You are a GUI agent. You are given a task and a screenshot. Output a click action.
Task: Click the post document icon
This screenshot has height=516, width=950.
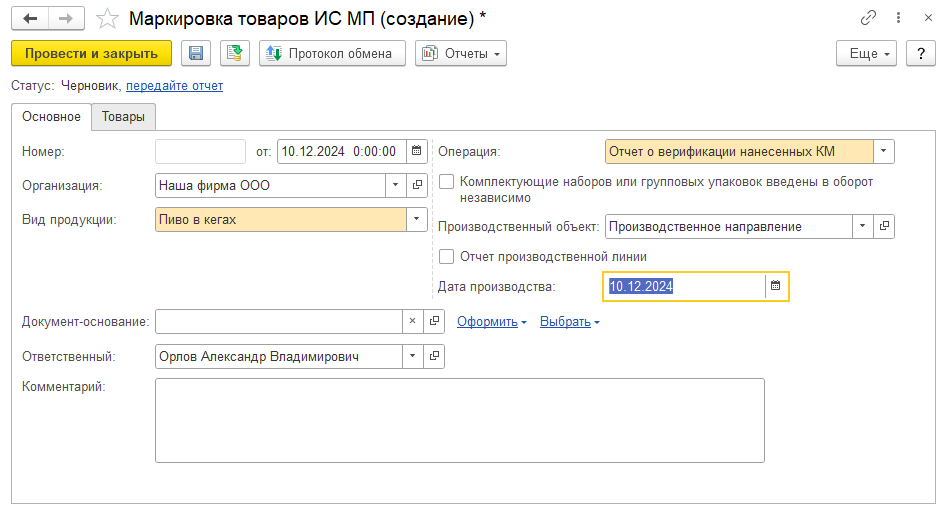coord(234,54)
